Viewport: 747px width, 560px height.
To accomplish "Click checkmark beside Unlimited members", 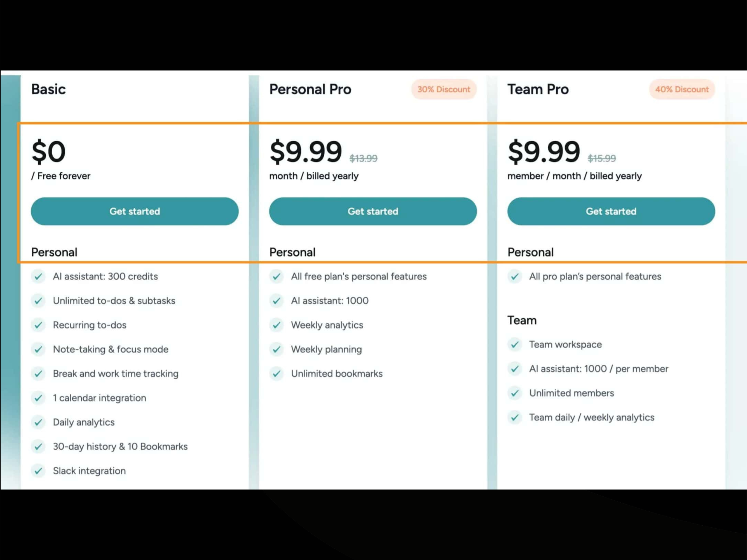I will 515,393.
